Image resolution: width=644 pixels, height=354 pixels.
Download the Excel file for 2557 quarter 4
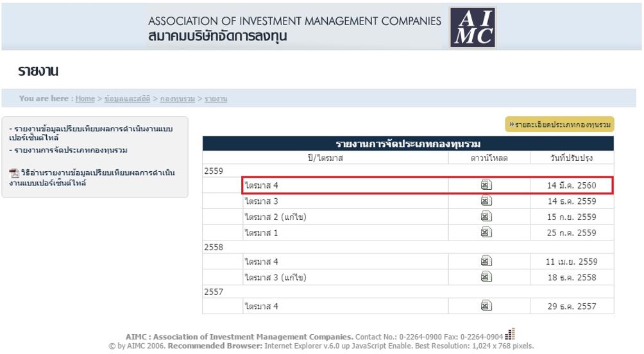(x=486, y=307)
